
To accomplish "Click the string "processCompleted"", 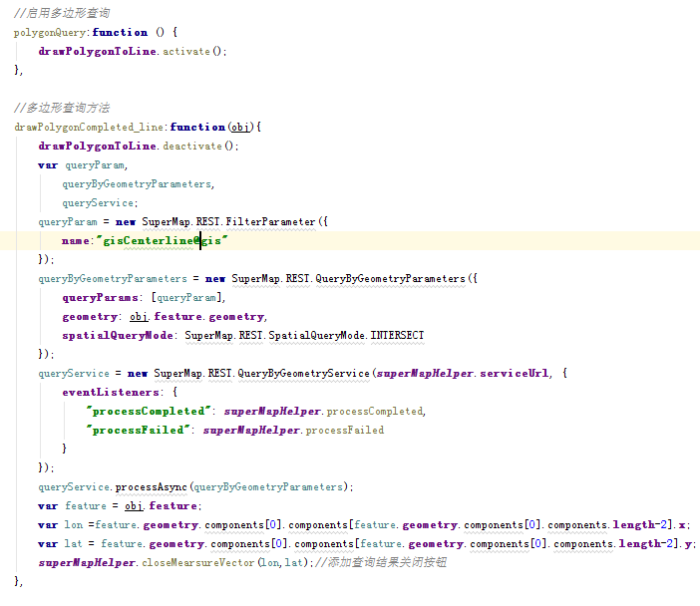I will [x=149, y=411].
